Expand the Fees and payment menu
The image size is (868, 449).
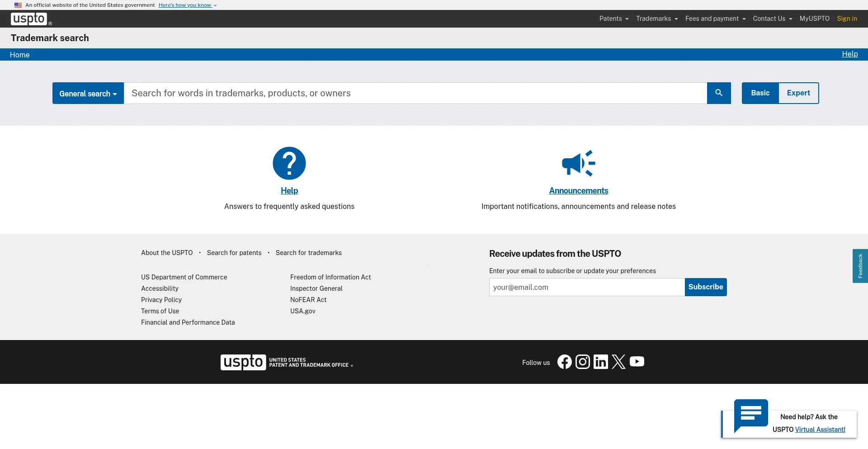(715, 19)
